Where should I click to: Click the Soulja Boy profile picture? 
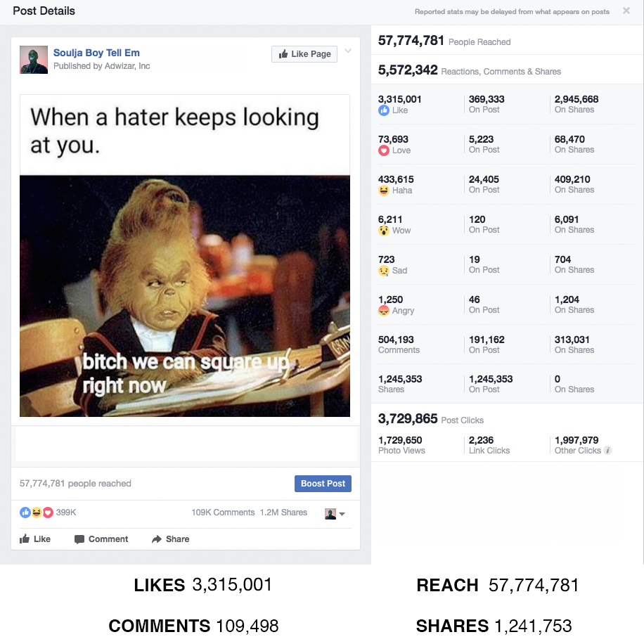pyautogui.click(x=34, y=60)
